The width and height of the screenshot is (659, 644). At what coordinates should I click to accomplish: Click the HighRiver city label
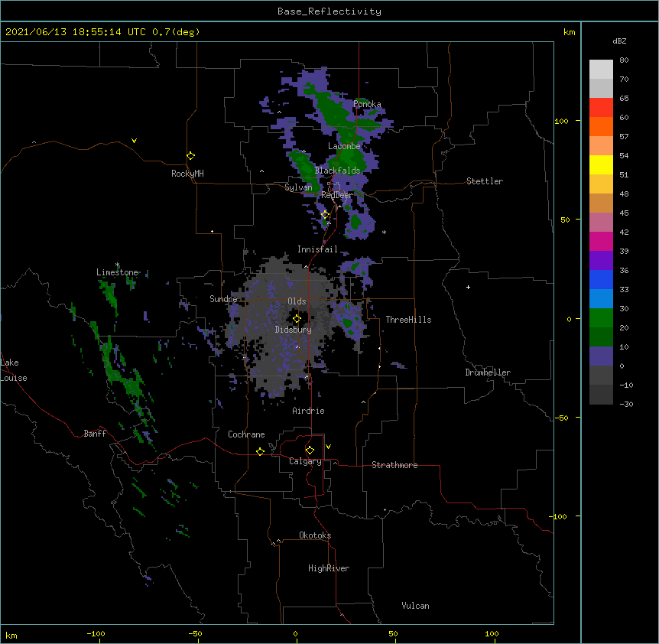329,568
